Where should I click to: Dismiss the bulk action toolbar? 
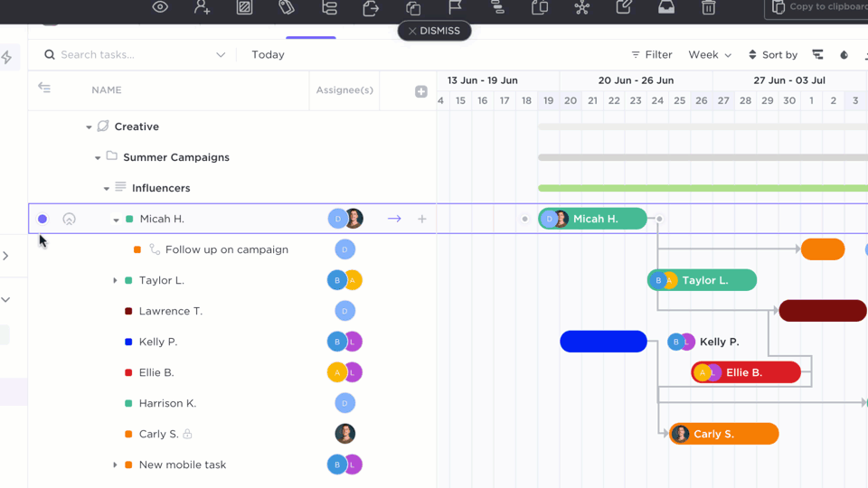click(434, 31)
